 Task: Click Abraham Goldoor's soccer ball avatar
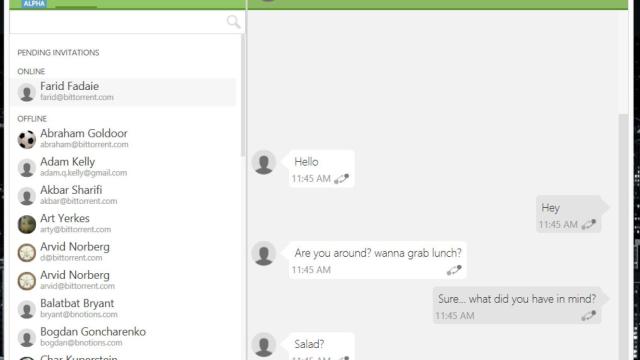[x=27, y=139]
